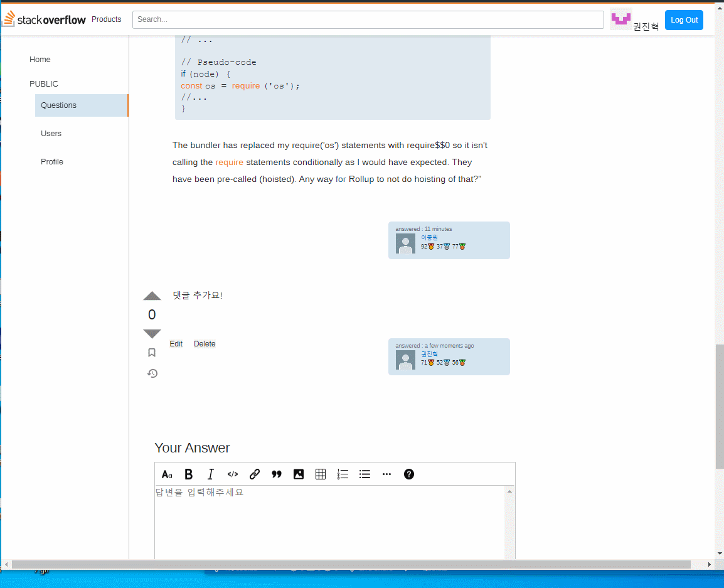Open Profile in the sidebar
The image size is (724, 588).
pos(51,162)
